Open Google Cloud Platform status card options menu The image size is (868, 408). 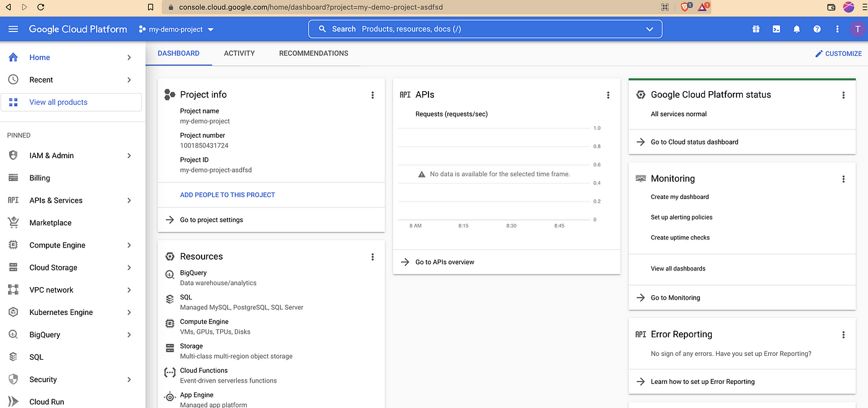[x=843, y=95]
